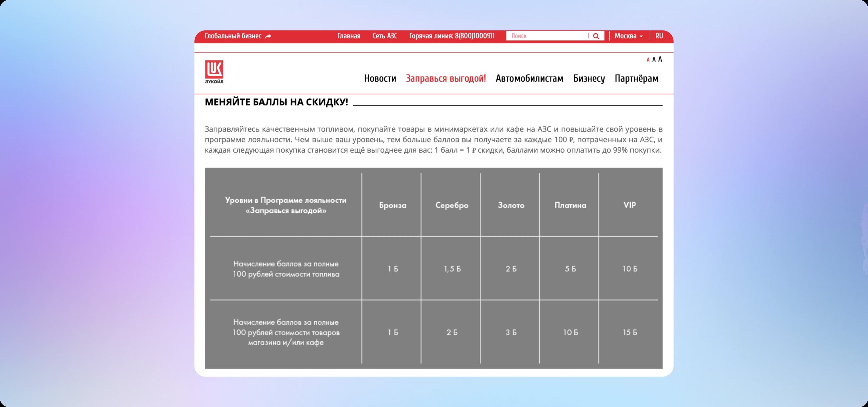Image resolution: width=868 pixels, height=407 pixels.
Task: Click the Lukoil logo
Action: point(214,72)
